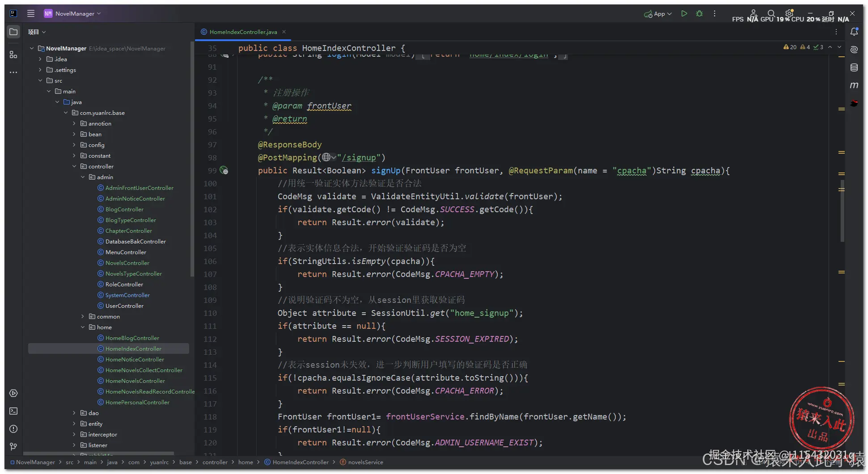Expand the entity package
Viewport: 868px width, 474px height.
point(74,424)
